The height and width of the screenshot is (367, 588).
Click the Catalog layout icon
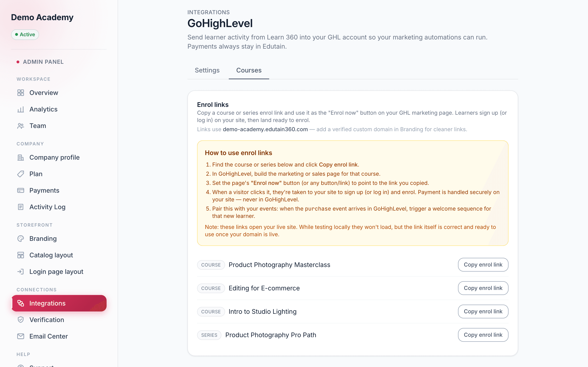tap(21, 255)
